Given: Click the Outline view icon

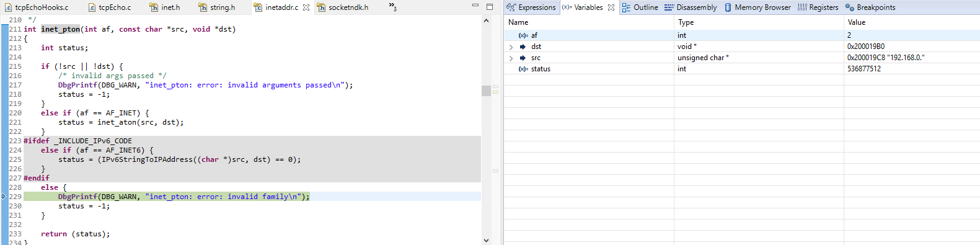Looking at the screenshot, I should pos(626,7).
